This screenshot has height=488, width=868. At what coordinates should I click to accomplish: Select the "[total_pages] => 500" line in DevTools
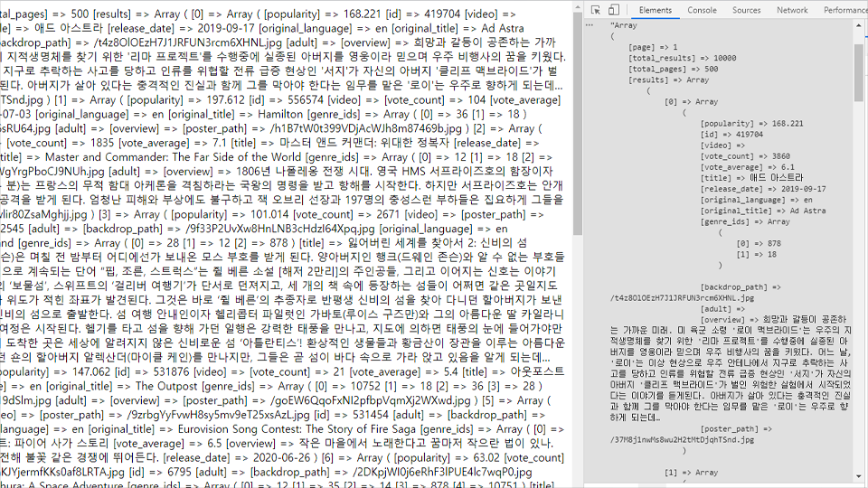(x=673, y=70)
